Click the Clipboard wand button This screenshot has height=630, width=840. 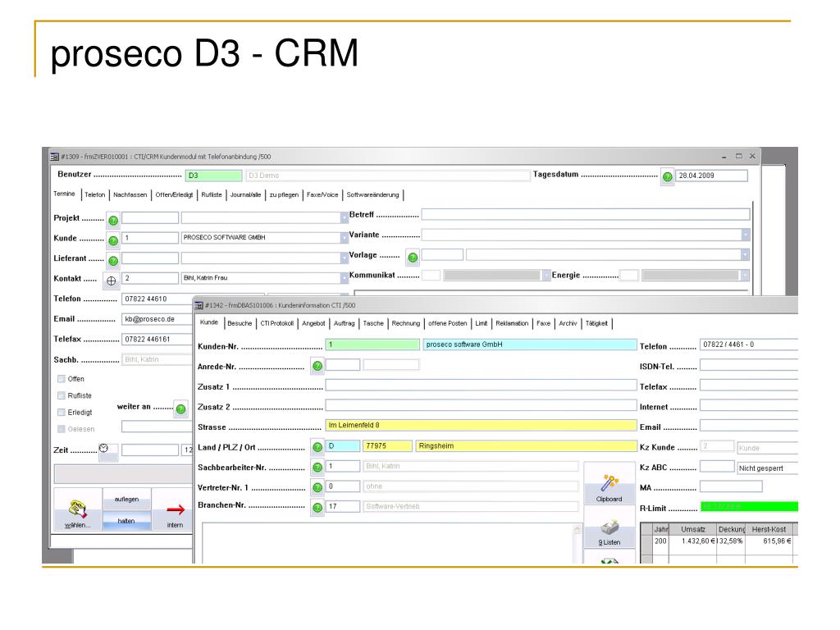(609, 484)
